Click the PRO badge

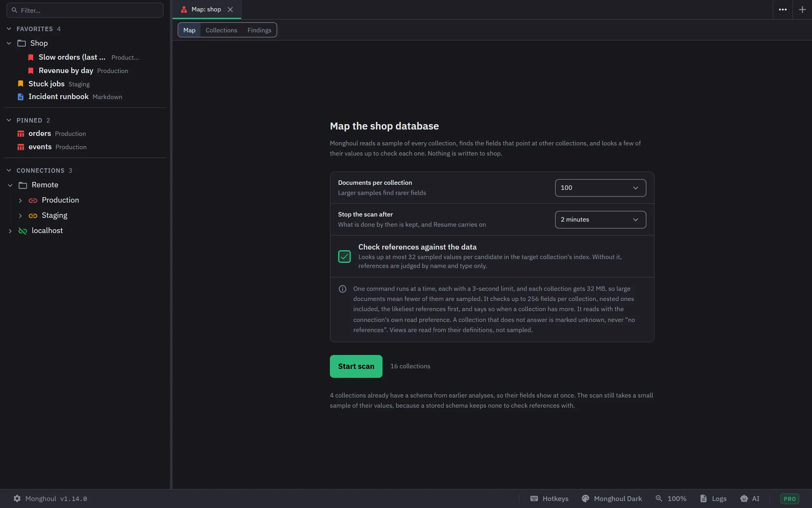pyautogui.click(x=789, y=498)
